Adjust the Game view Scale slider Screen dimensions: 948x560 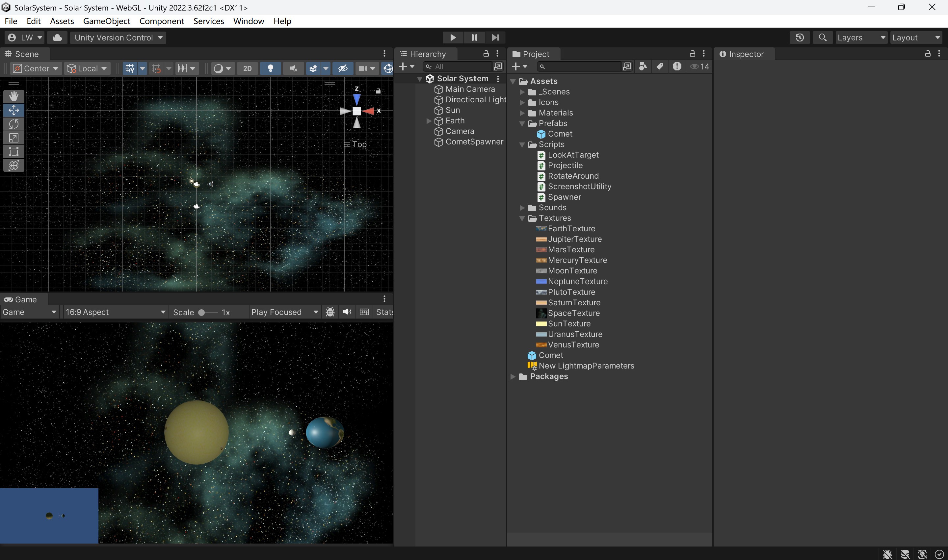pyautogui.click(x=201, y=312)
